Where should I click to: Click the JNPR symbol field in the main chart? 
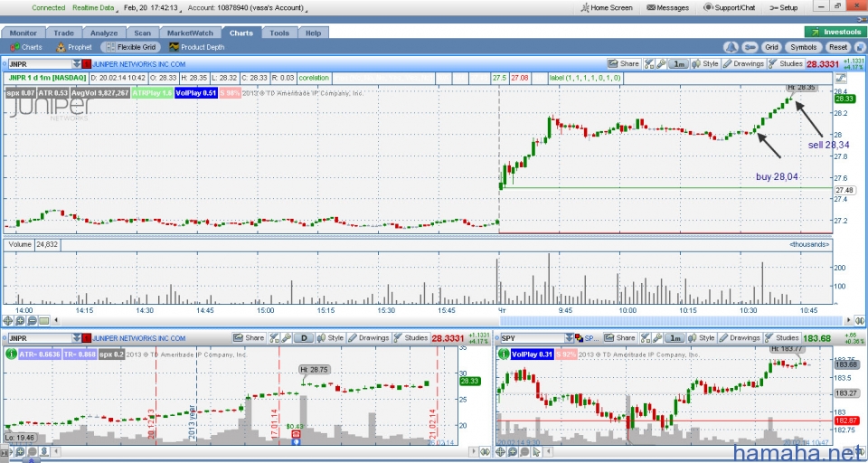[x=39, y=64]
